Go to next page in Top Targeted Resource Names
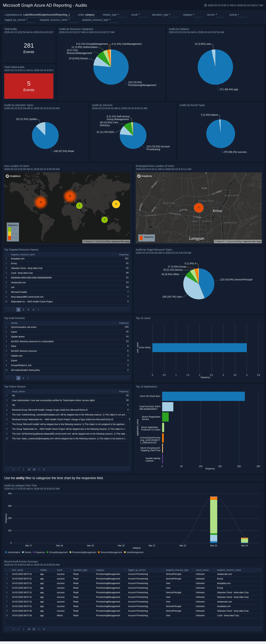This screenshot has width=266, height=644. [38, 309]
